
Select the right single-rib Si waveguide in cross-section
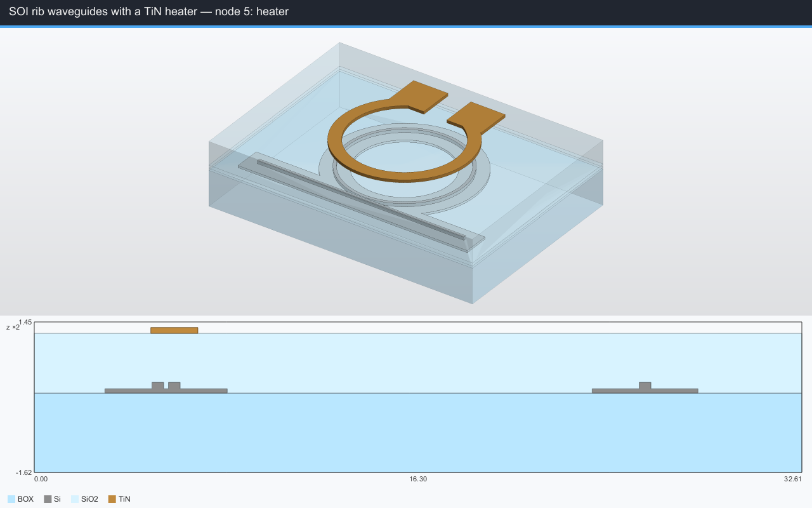(x=645, y=387)
